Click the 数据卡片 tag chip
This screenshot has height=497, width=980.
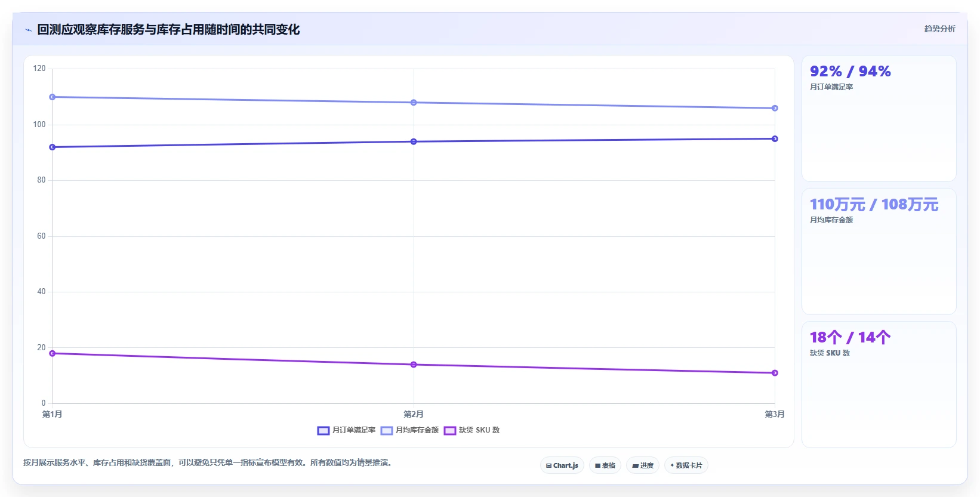pos(686,465)
